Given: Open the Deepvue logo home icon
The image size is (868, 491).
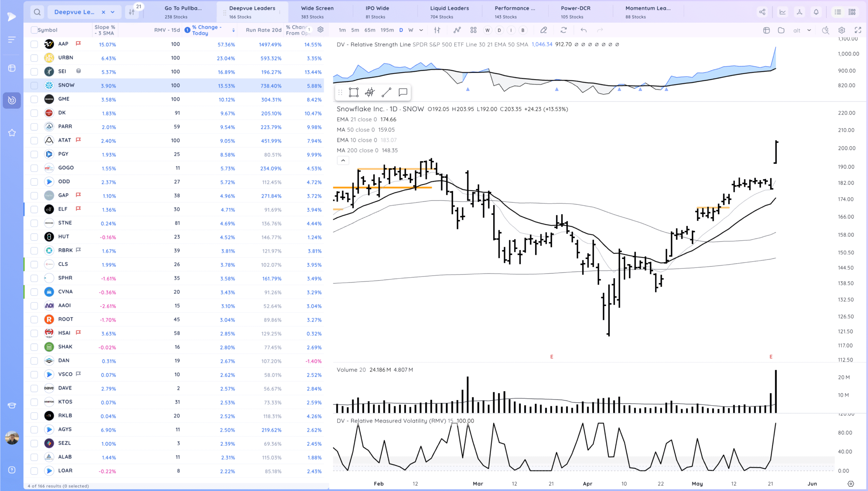Looking at the screenshot, I should [12, 16].
